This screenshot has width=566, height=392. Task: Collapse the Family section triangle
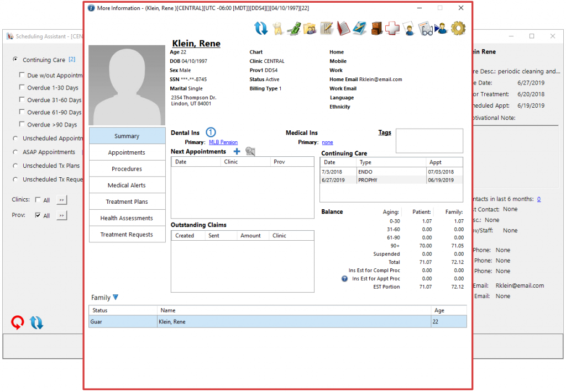115,297
